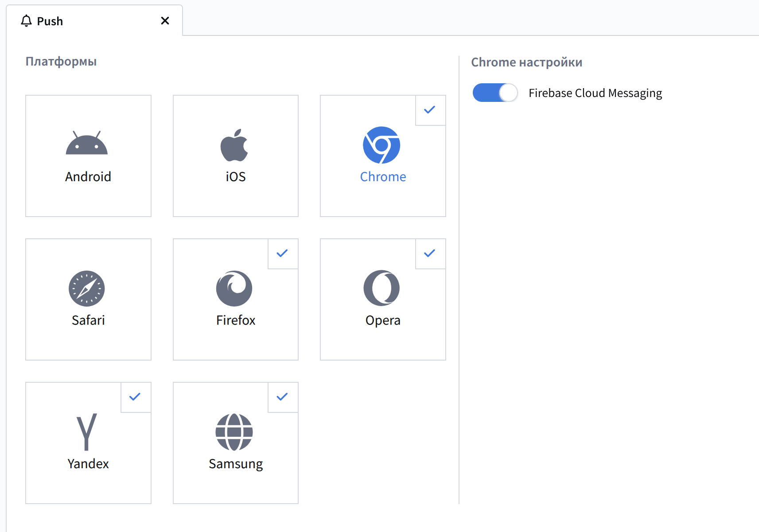Uncheck the Chrome platform checkmark
The width and height of the screenshot is (759, 532).
pos(430,110)
